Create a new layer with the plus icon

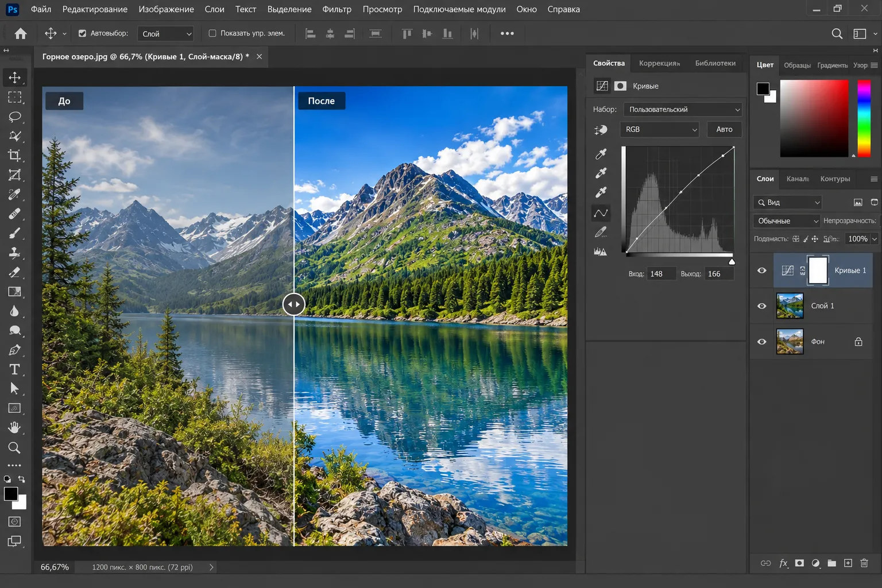848,563
